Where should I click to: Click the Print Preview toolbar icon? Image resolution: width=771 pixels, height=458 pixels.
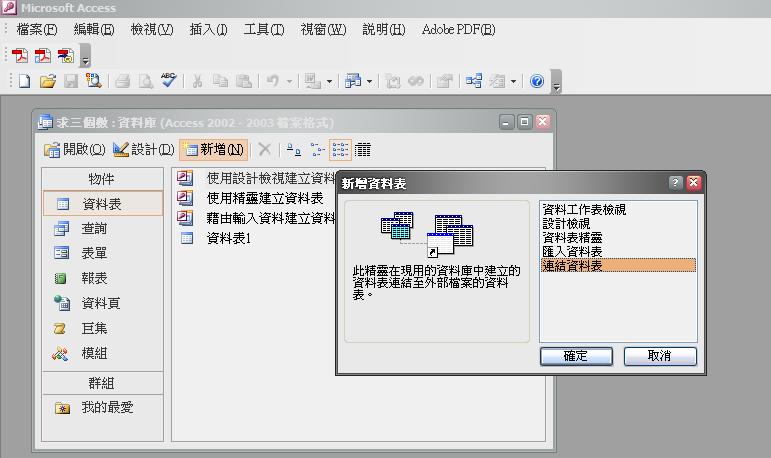pos(146,81)
